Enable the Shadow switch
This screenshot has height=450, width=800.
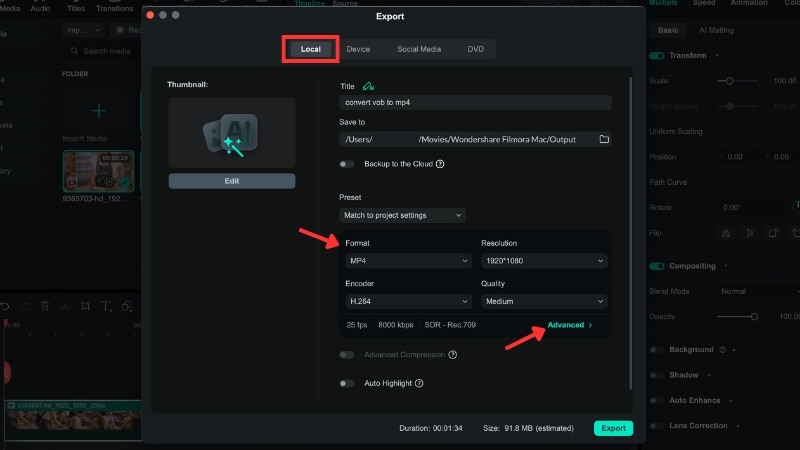click(x=657, y=375)
